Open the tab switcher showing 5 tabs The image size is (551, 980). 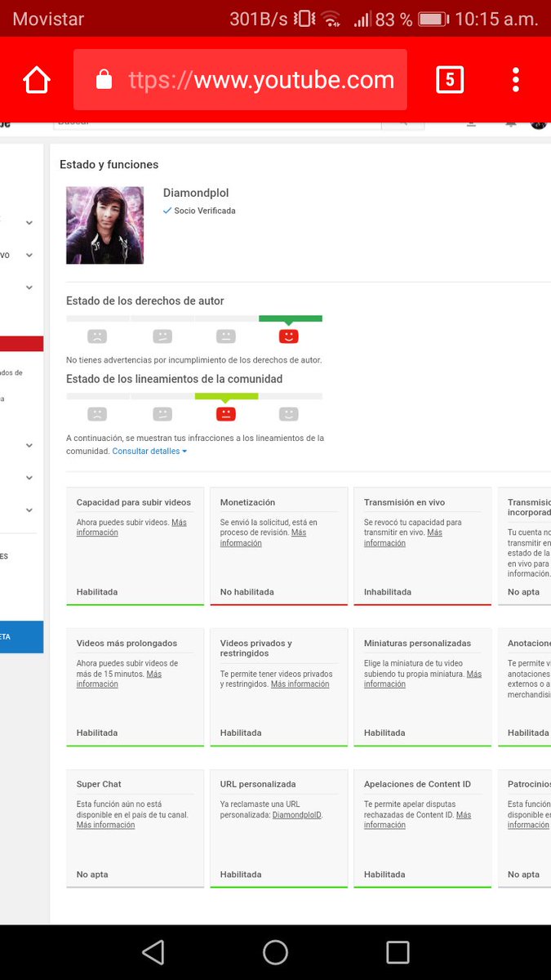point(450,79)
